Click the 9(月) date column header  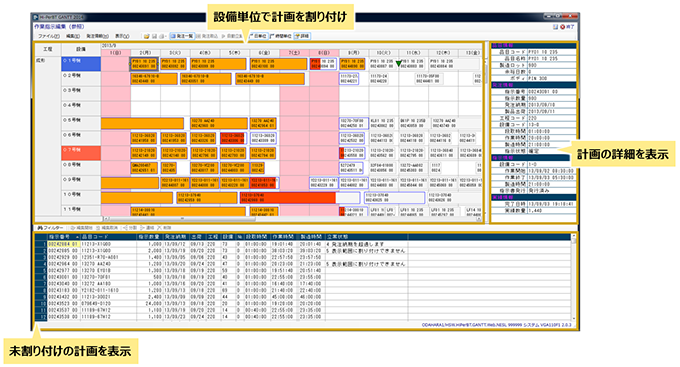coord(354,53)
